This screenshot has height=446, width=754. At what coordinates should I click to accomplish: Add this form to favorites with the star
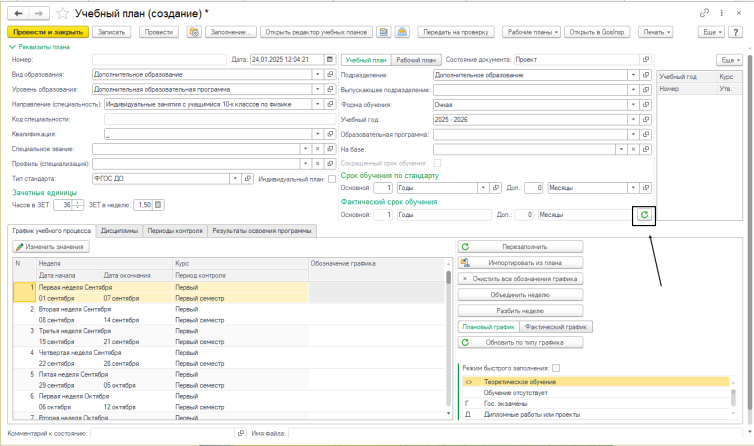click(x=63, y=12)
